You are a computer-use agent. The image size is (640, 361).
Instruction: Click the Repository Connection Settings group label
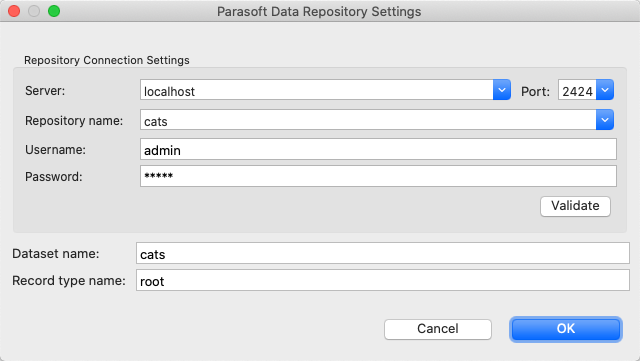click(x=107, y=60)
